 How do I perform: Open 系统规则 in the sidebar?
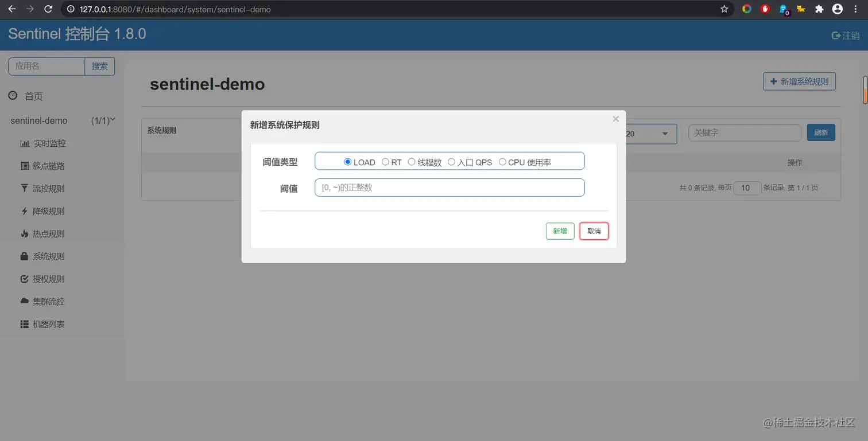(x=42, y=256)
